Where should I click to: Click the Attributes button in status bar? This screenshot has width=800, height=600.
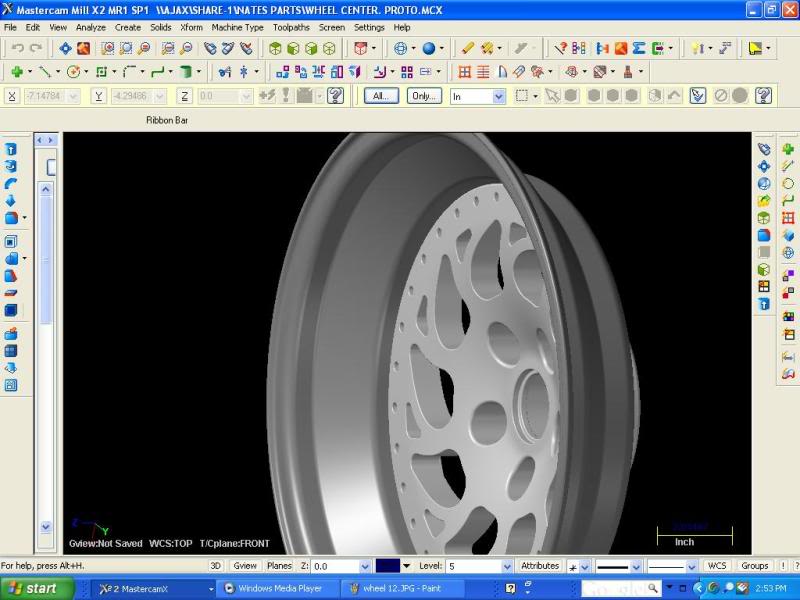click(540, 566)
